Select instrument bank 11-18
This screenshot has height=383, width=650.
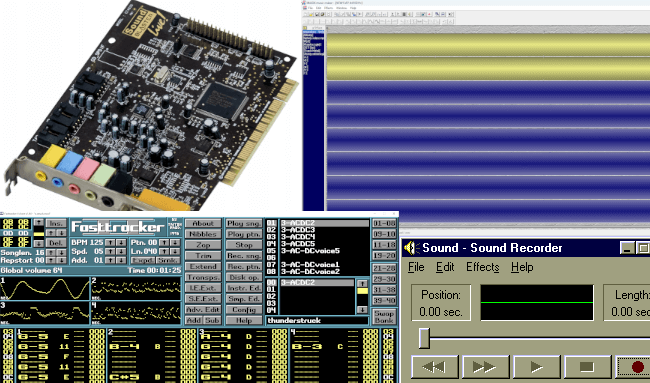[384, 245]
